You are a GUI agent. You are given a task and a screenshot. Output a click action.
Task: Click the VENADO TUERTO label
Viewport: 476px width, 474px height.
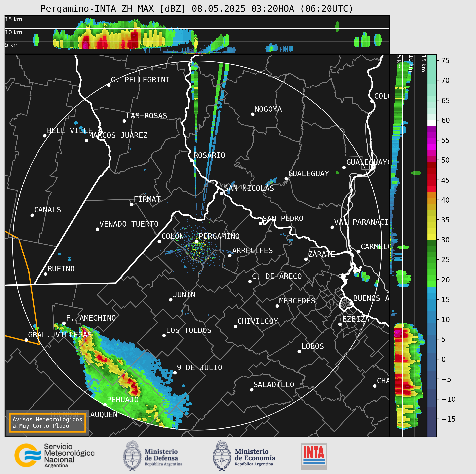pyautogui.click(x=129, y=224)
